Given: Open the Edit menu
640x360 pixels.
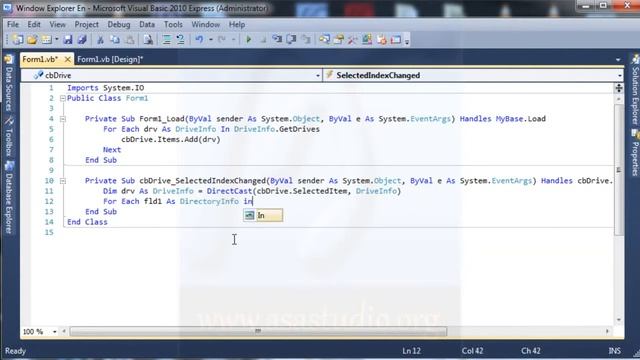Looking at the screenshot, I should (34, 24).
